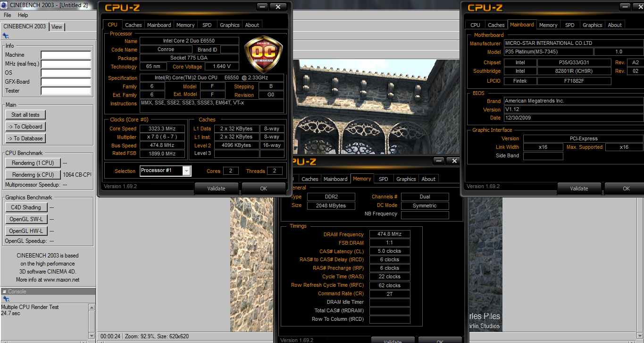Screen dimensions: 644x343
Task: Click the To Clipboard button
Action: coord(25,127)
